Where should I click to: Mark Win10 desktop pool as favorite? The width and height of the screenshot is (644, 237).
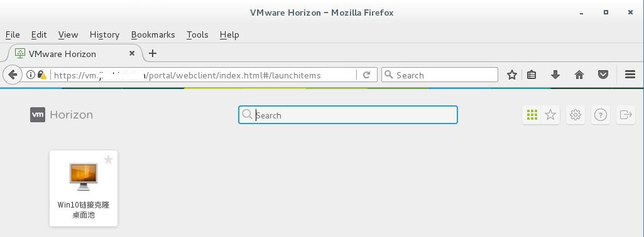pos(108,159)
